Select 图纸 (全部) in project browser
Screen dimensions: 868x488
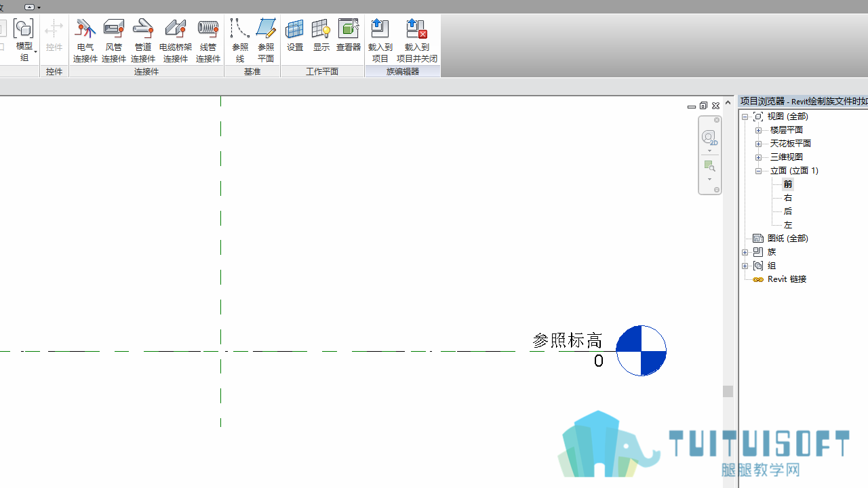click(x=787, y=239)
